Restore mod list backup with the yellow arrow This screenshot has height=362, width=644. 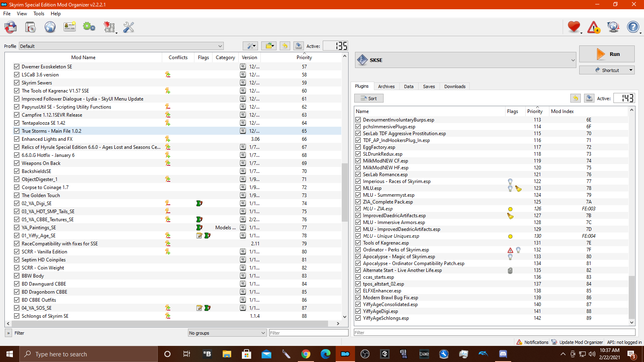pos(285,46)
